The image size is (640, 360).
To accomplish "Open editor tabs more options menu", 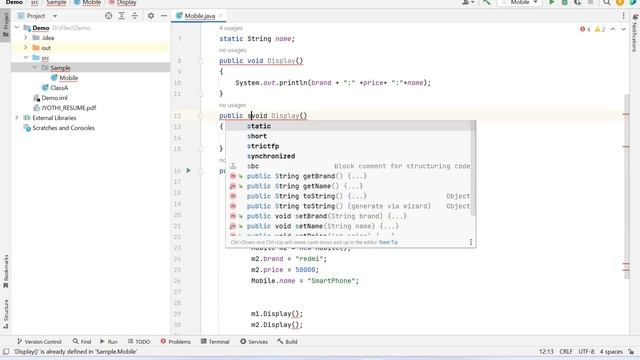I will coord(623,16).
